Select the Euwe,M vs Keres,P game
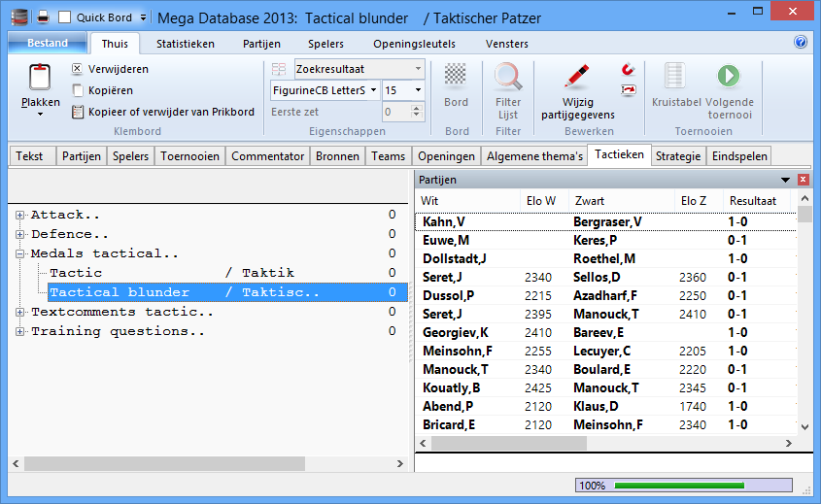 point(606,240)
